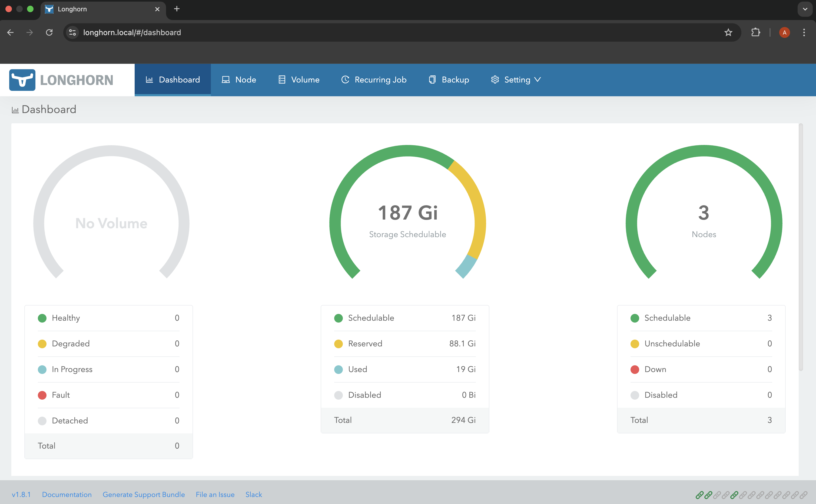Image resolution: width=816 pixels, height=504 pixels.
Task: Open Backup using its copy icon
Action: click(432, 79)
